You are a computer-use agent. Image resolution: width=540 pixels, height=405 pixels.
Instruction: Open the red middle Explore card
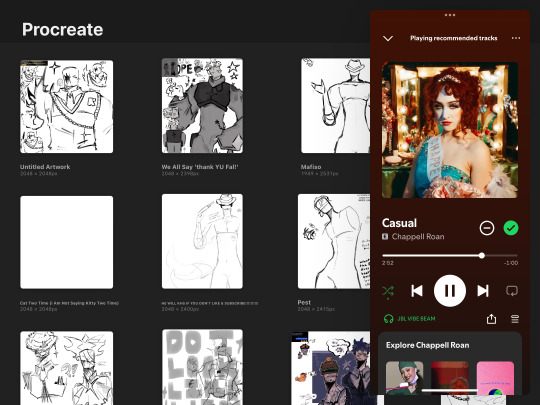pos(450,378)
